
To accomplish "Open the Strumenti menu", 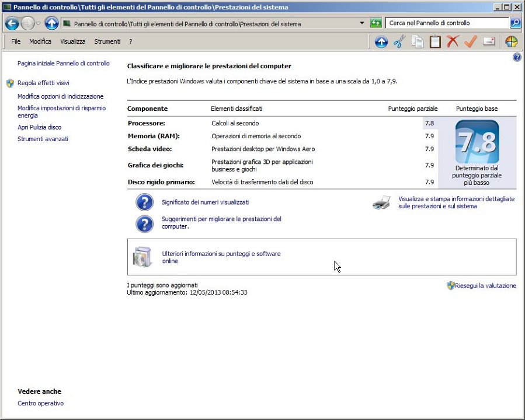I will [107, 41].
